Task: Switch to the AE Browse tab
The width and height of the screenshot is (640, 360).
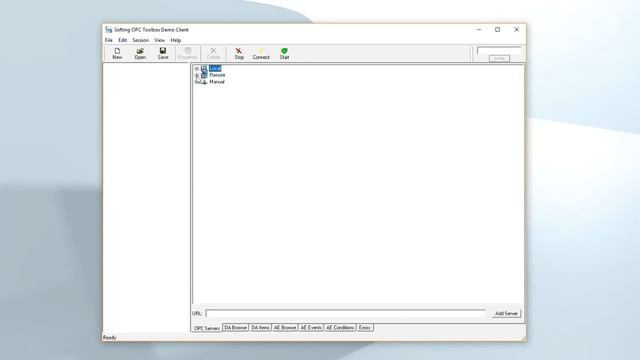Action: [285, 327]
